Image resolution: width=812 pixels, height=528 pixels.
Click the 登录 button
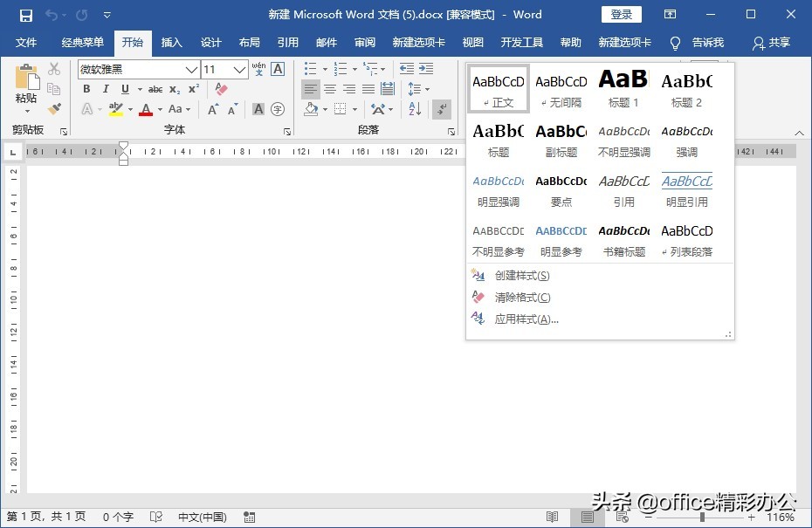point(621,15)
